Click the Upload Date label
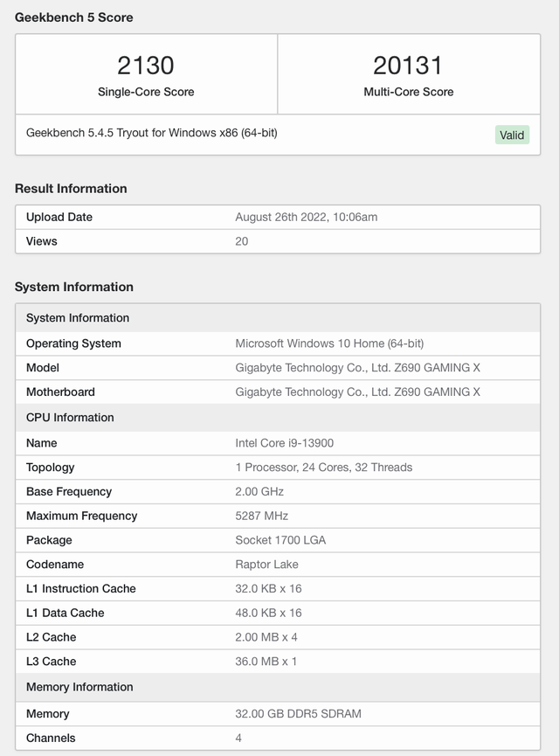The width and height of the screenshot is (559, 756). [x=59, y=217]
